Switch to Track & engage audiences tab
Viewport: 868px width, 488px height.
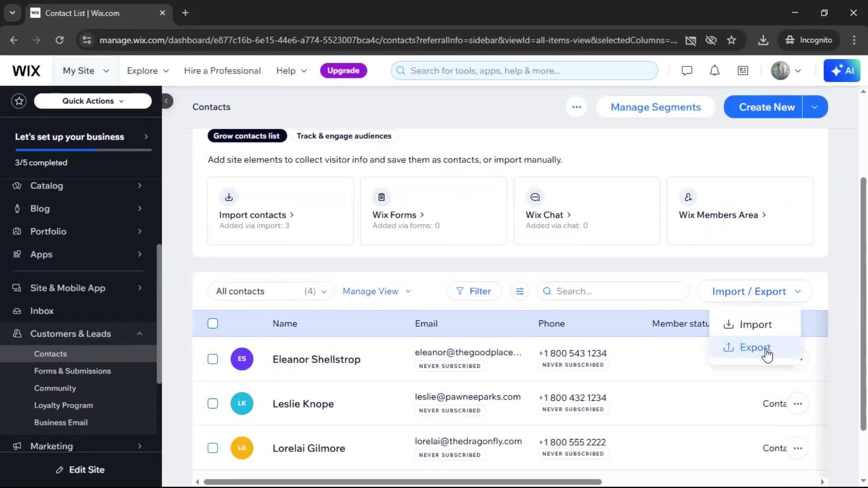click(x=344, y=136)
